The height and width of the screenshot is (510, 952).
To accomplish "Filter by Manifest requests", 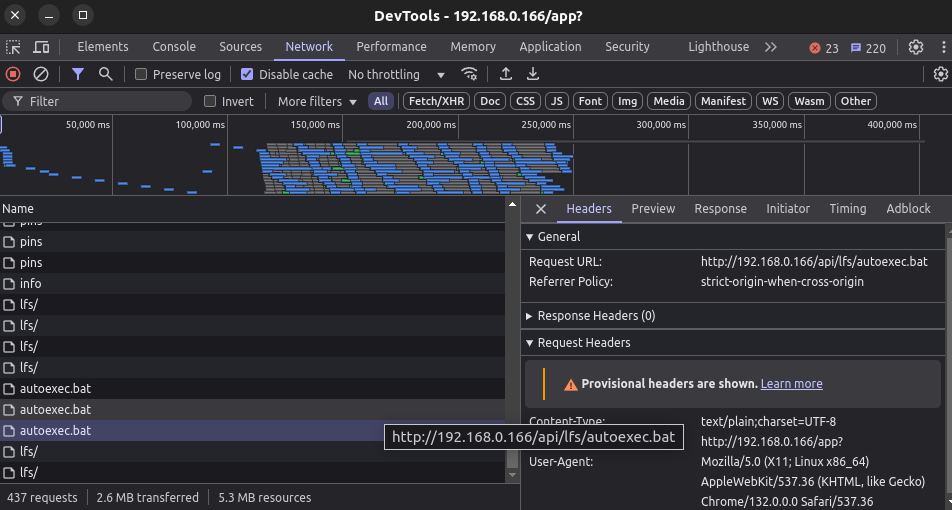I will 723,101.
